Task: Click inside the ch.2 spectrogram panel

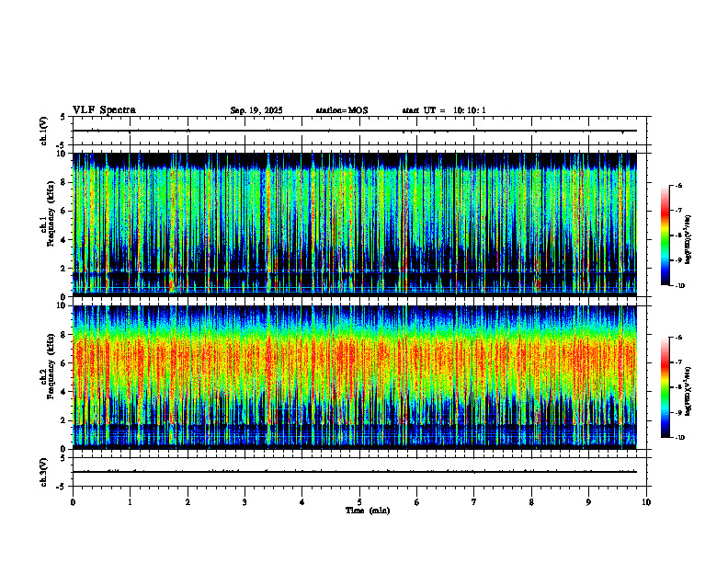Action: (355, 377)
